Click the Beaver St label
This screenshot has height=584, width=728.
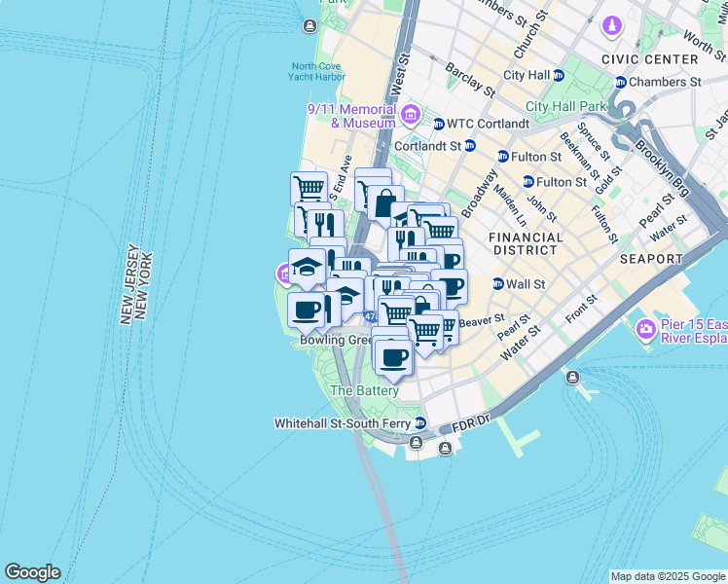(482, 320)
